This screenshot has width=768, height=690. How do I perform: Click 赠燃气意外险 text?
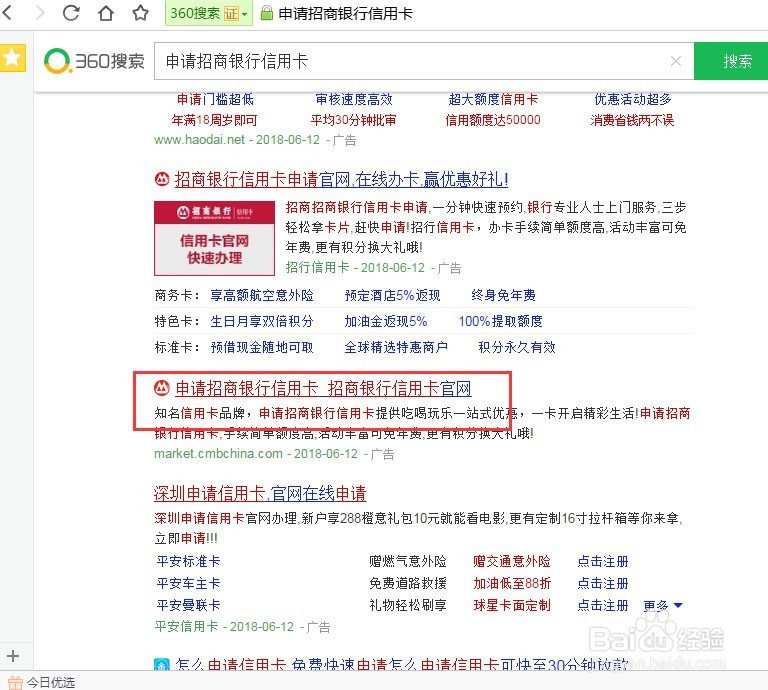pyautogui.click(x=408, y=561)
